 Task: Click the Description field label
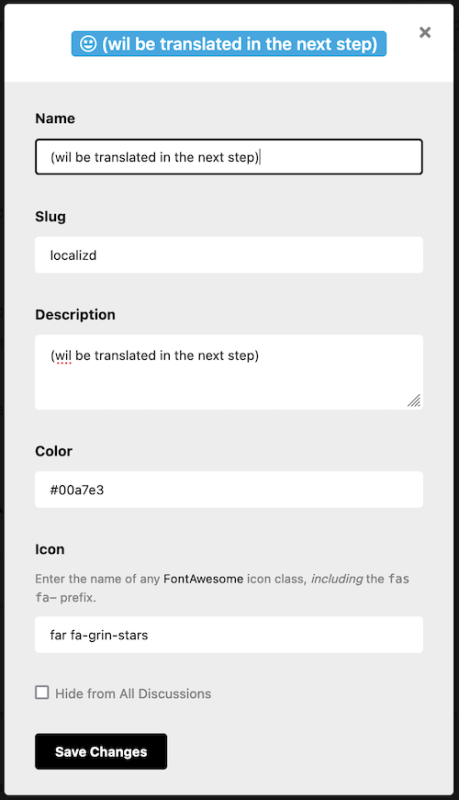(75, 314)
